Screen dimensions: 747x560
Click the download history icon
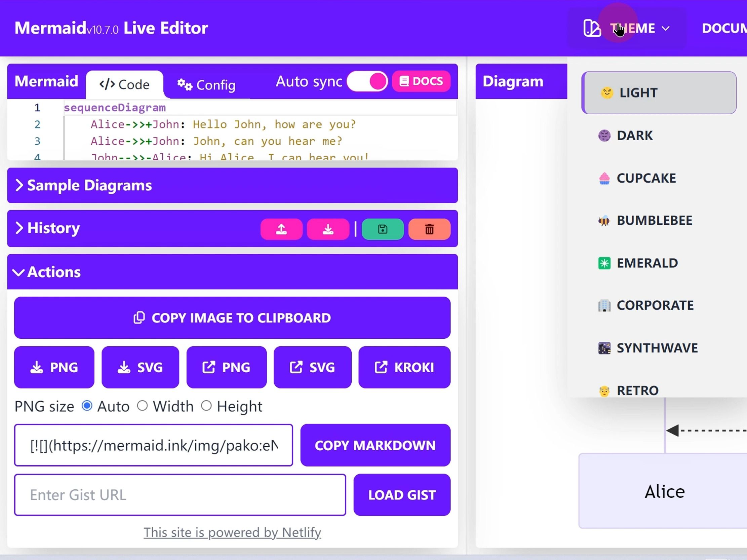click(x=328, y=229)
